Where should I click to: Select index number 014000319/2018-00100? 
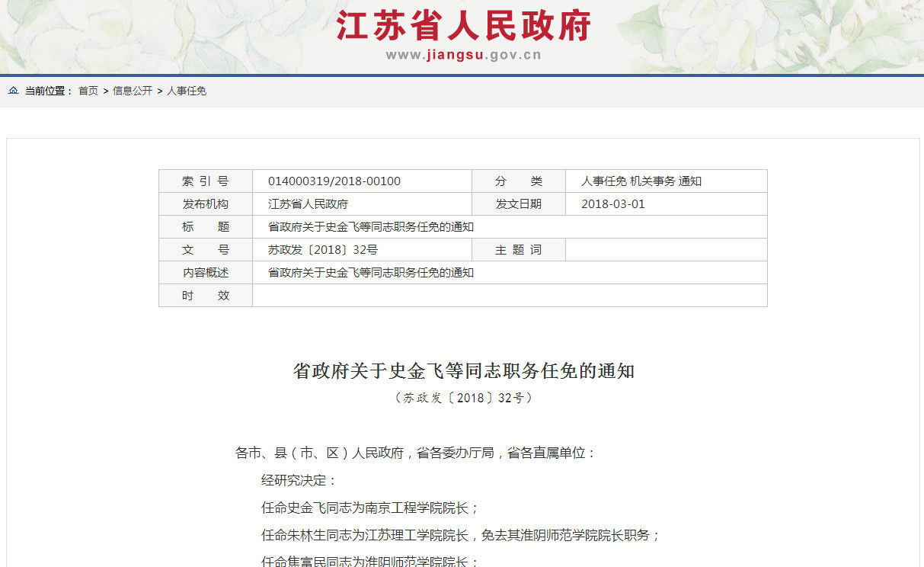[334, 181]
